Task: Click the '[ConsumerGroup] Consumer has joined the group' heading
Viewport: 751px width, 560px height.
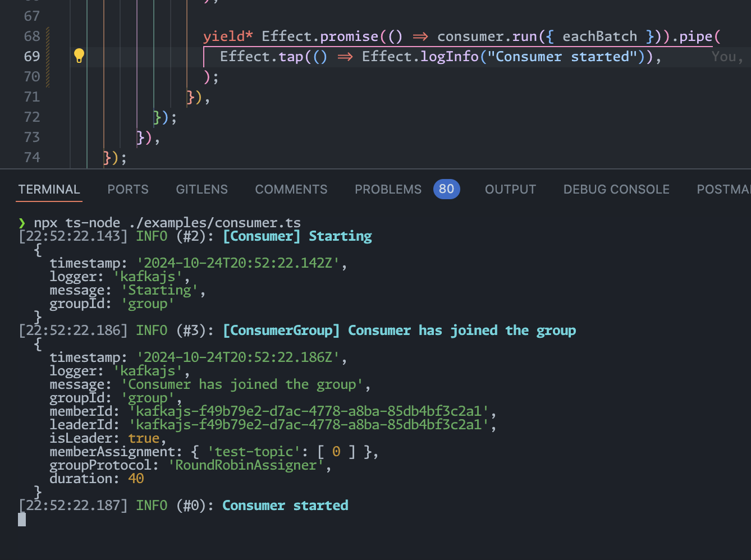Action: click(x=399, y=331)
